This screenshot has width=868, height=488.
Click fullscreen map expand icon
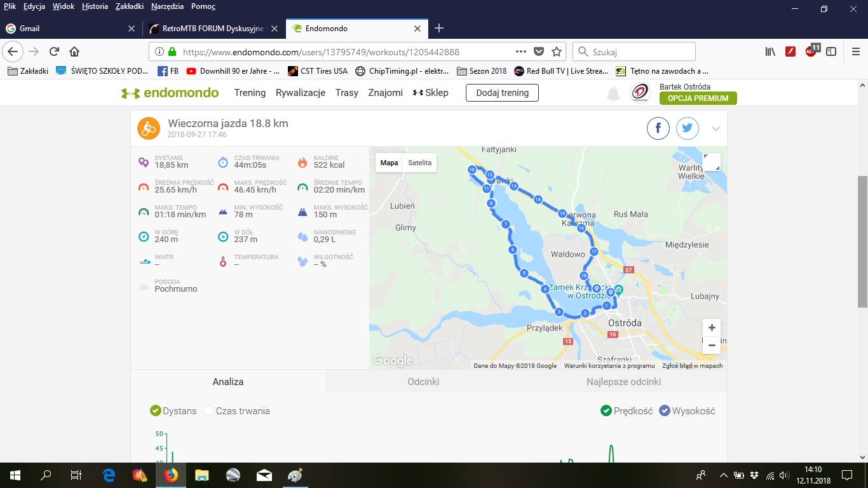pyautogui.click(x=711, y=162)
